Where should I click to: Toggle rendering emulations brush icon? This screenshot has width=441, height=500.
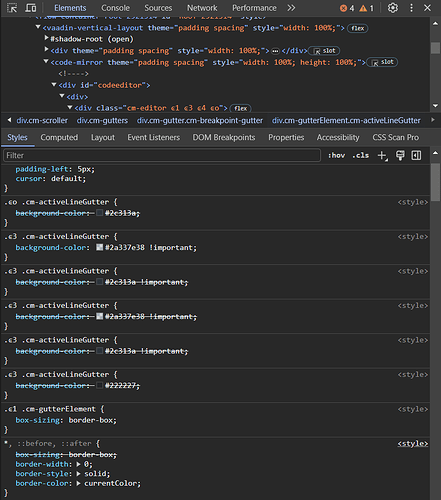tap(400, 156)
